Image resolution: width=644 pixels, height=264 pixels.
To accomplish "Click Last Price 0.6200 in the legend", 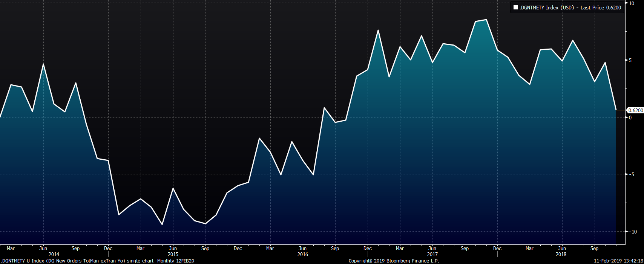I will [x=601, y=8].
